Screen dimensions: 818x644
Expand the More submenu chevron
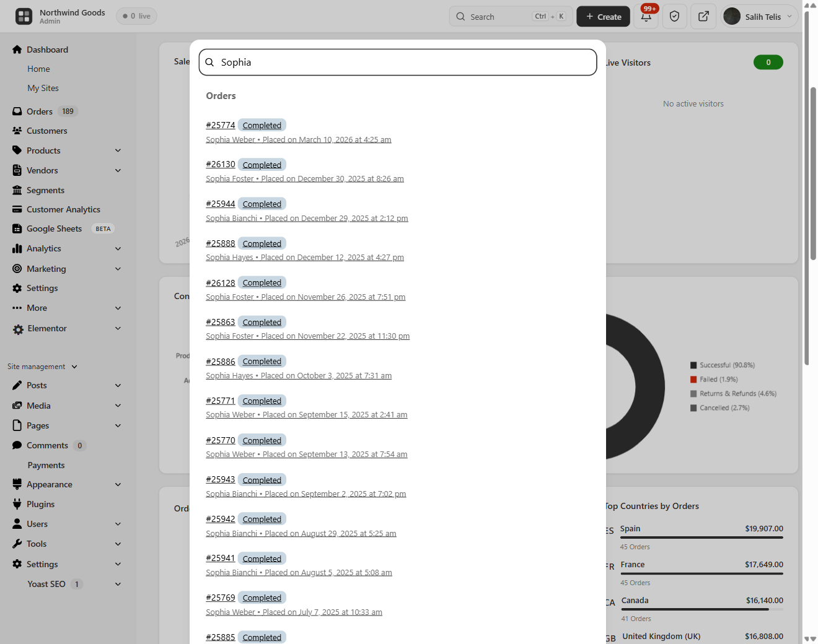118,308
